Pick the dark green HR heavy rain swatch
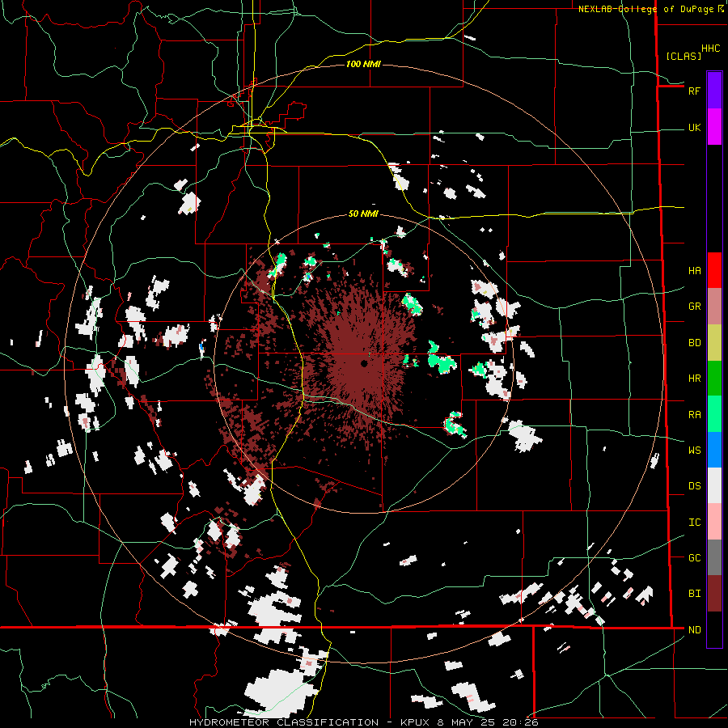The width and height of the screenshot is (728, 728). pyautogui.click(x=714, y=378)
